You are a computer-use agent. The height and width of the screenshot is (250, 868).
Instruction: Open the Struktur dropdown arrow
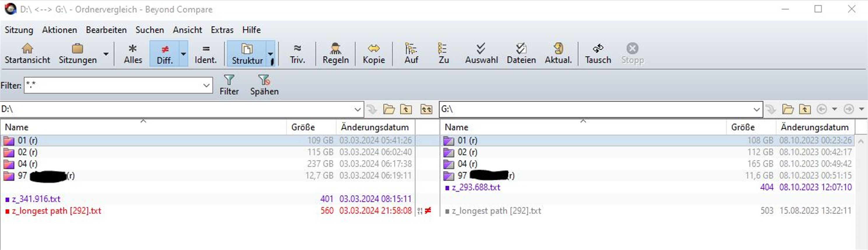tap(271, 54)
